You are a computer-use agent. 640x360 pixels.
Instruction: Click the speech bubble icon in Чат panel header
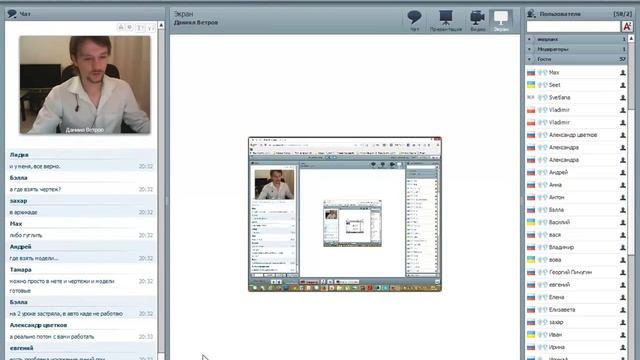tap(12, 13)
